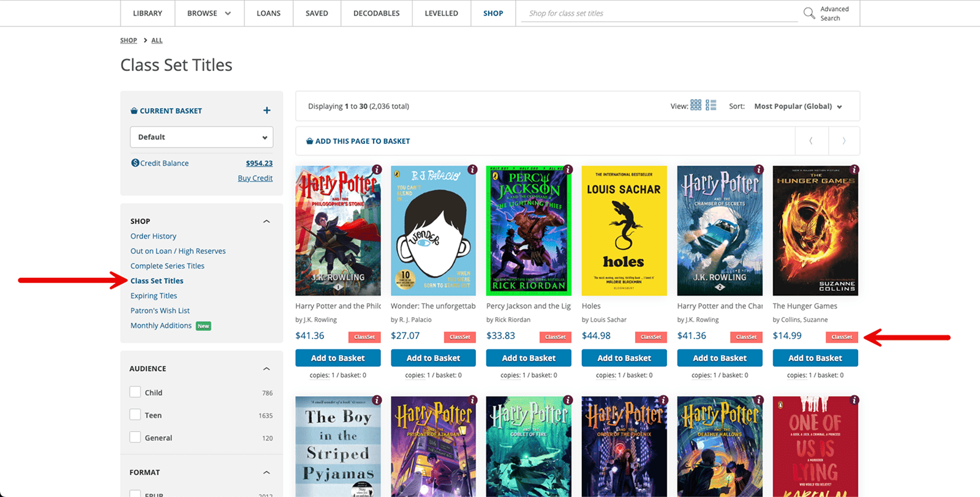Open Patron's Wish List link

click(160, 310)
